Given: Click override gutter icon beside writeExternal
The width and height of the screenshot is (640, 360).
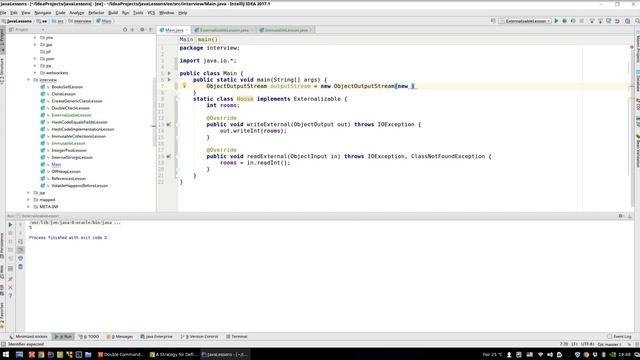Looking at the screenshot, I should tap(169, 124).
